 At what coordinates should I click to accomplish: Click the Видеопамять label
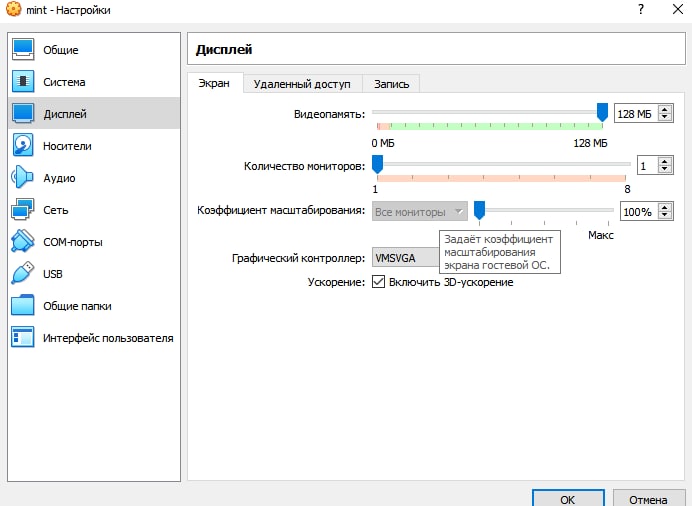pyautogui.click(x=330, y=114)
